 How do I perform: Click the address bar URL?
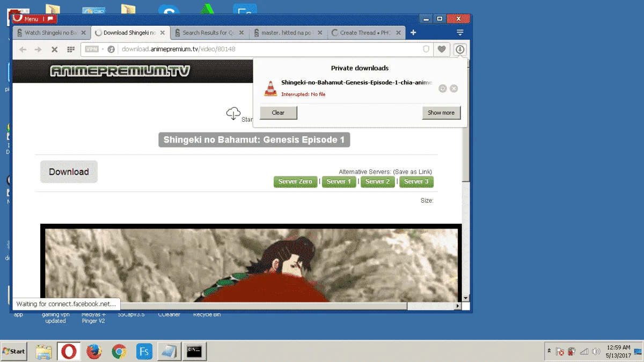tap(179, 49)
